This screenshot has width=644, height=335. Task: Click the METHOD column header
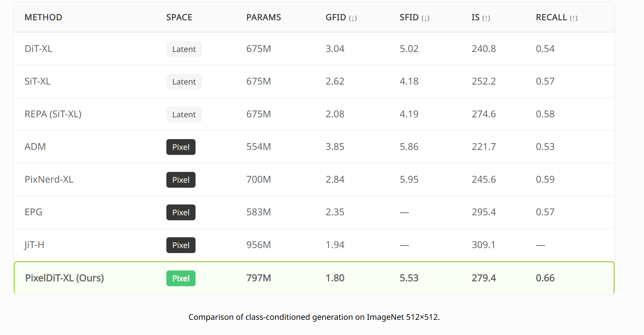pos(43,17)
